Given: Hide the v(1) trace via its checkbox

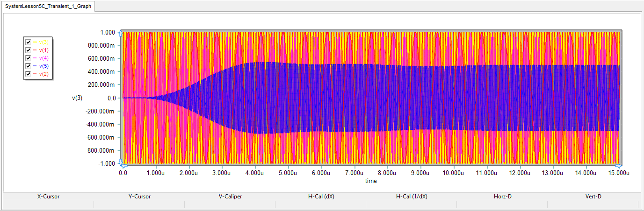Looking at the screenshot, I should [28, 50].
